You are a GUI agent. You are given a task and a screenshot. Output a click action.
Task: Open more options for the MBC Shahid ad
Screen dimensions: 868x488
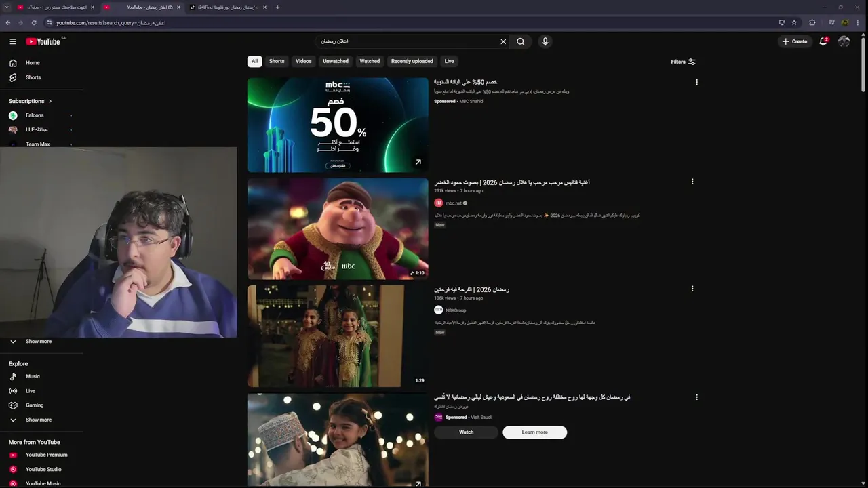point(696,82)
